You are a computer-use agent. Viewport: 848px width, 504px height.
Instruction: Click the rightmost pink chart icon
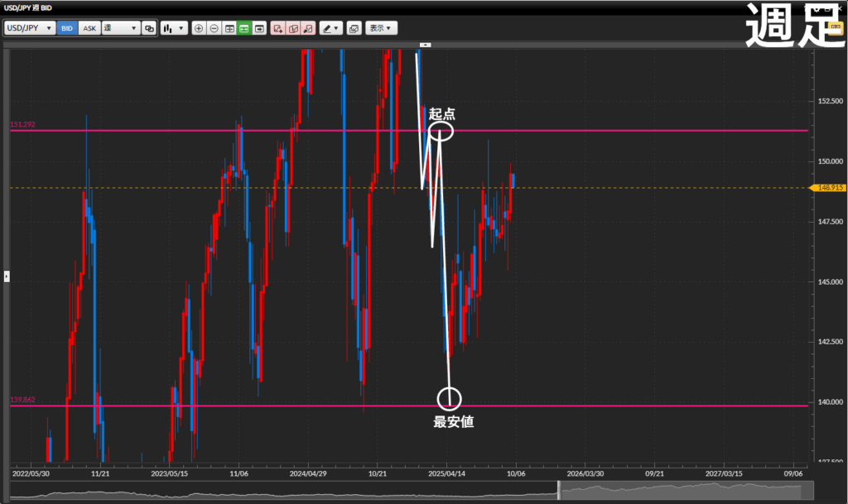(308, 28)
